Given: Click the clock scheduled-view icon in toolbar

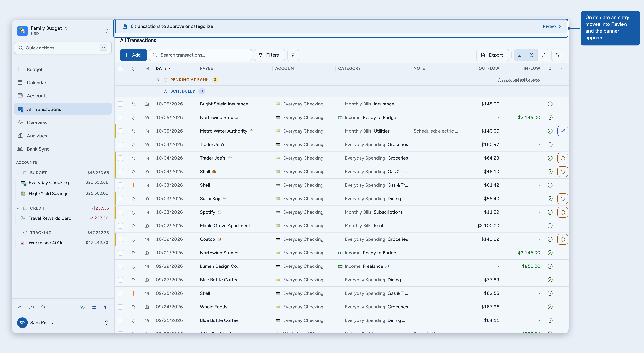Looking at the screenshot, I should pyautogui.click(x=531, y=55).
